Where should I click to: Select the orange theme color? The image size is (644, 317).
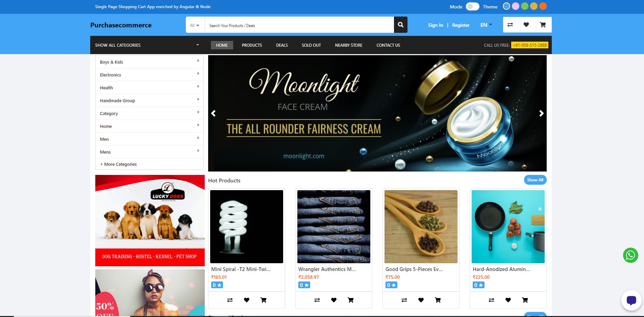[543, 6]
